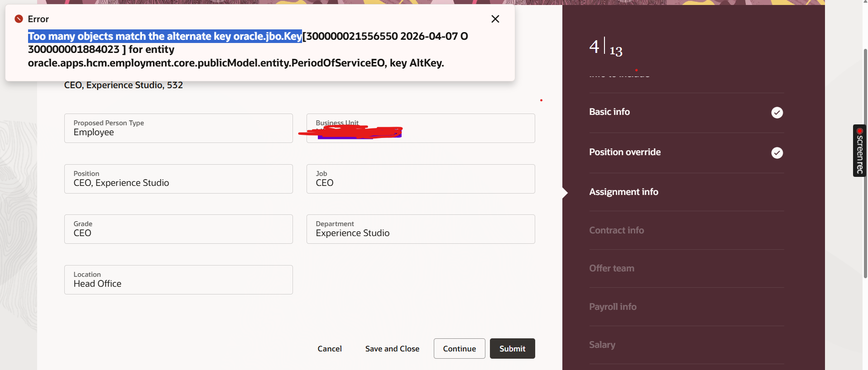
Task: Click the Cancel button
Action: tap(330, 349)
